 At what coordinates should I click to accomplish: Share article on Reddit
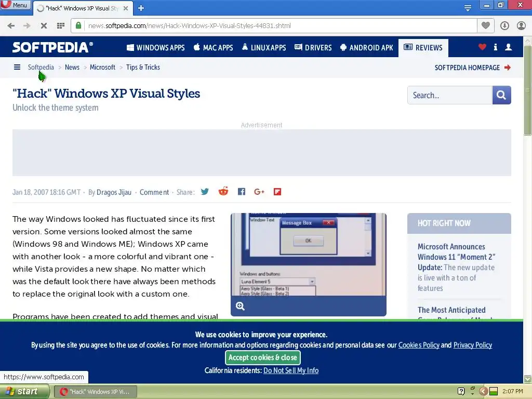click(223, 191)
